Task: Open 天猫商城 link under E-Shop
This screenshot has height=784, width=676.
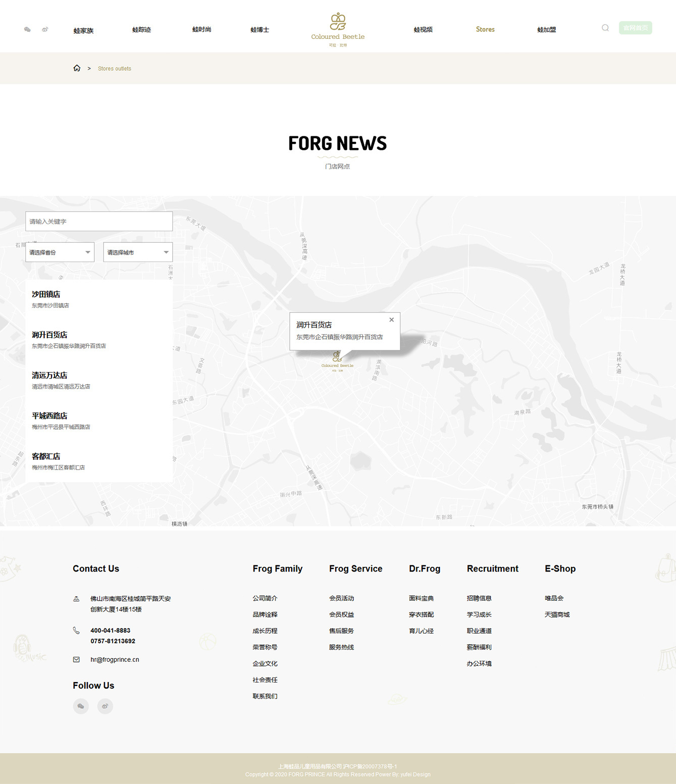Action: pos(557,615)
